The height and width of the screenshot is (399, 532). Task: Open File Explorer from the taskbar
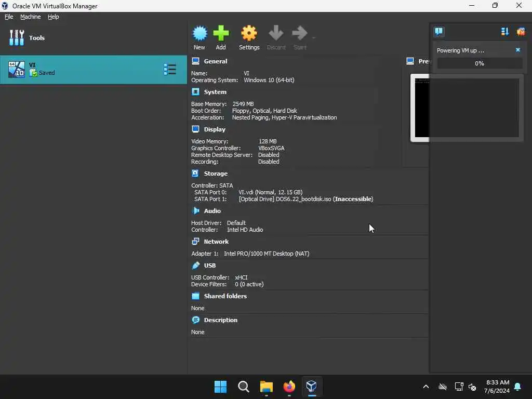click(x=267, y=387)
